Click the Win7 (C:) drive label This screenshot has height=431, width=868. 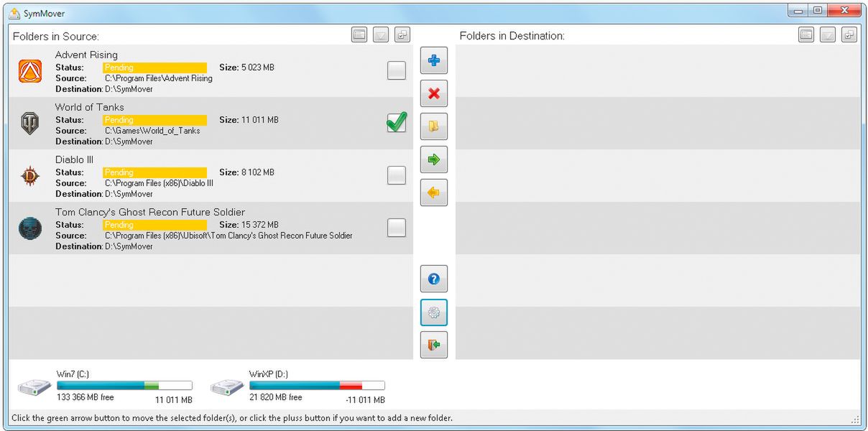(x=73, y=374)
